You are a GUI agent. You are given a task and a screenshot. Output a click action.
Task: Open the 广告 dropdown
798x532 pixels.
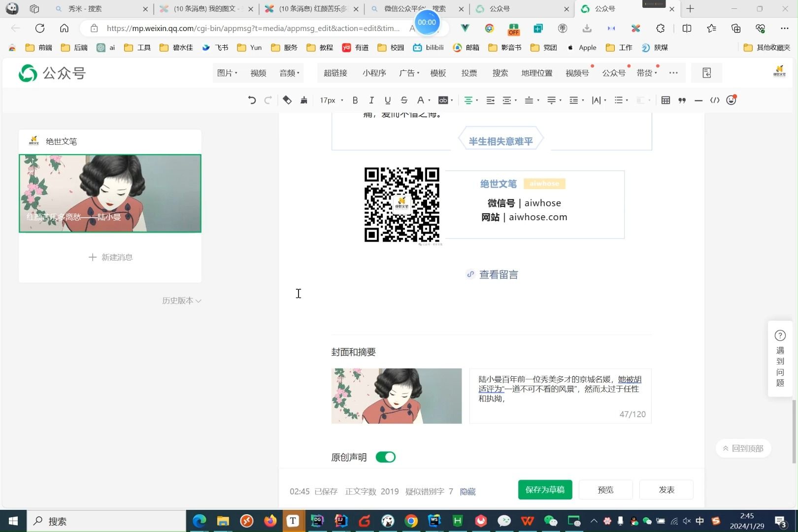409,73
